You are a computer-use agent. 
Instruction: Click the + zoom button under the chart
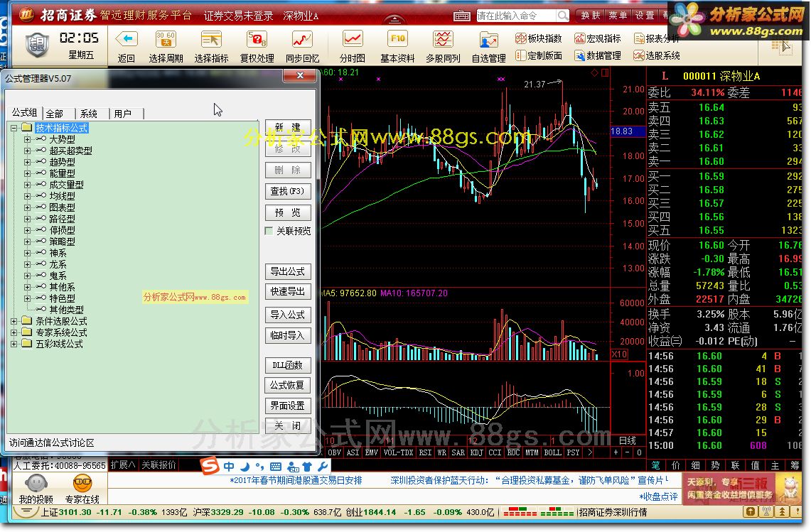[616, 452]
